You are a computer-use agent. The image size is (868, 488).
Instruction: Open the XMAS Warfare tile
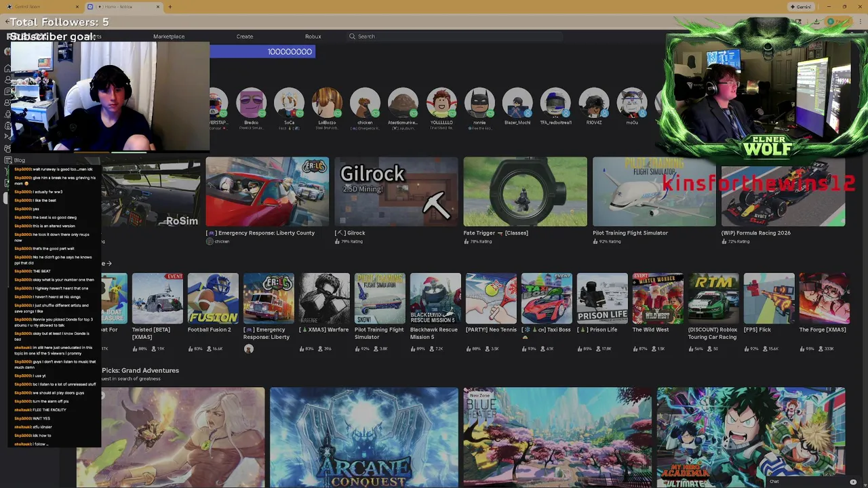[324, 298]
